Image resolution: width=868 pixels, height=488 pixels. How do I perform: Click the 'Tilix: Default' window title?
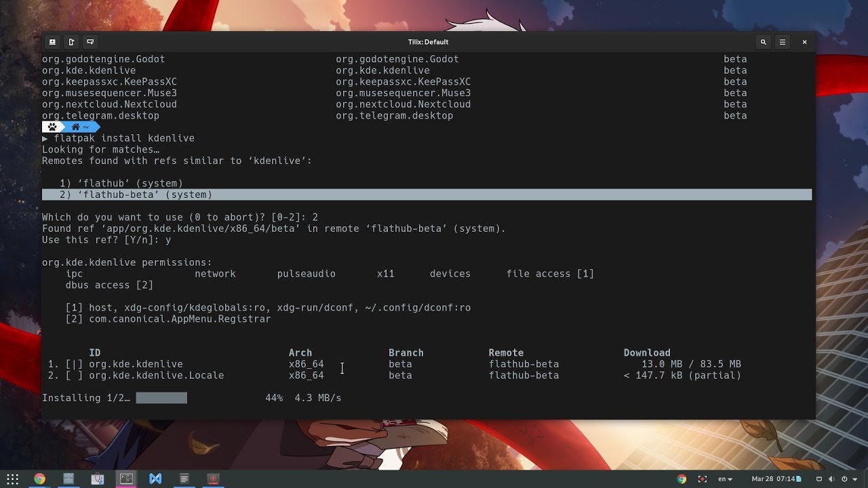(429, 42)
